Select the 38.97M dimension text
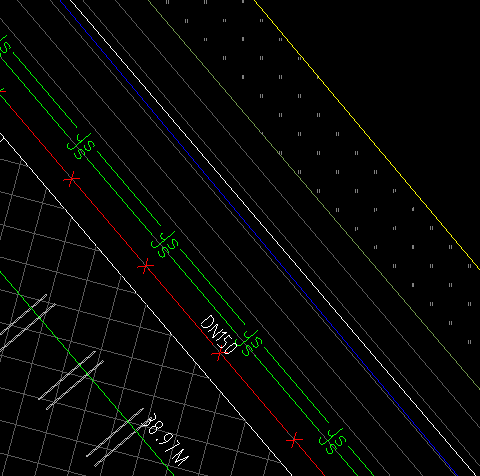Image resolution: width=480 pixels, height=476 pixels. coord(166,439)
